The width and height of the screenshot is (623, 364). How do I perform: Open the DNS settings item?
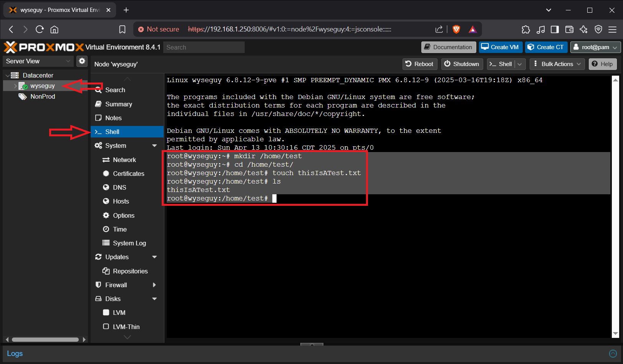click(127, 187)
